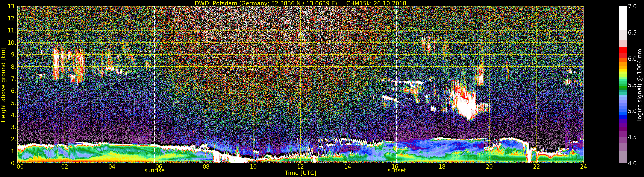Select the 'Height above ground [km]' axis label
This screenshot has width=644, height=177.
pos(3,85)
